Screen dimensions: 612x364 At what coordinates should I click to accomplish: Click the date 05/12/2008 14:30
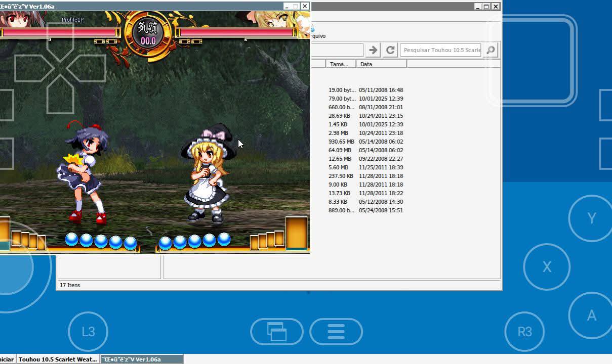click(381, 202)
